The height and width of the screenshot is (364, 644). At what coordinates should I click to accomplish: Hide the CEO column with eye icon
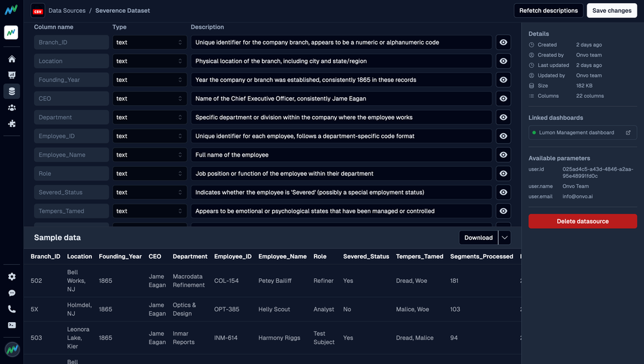504,99
